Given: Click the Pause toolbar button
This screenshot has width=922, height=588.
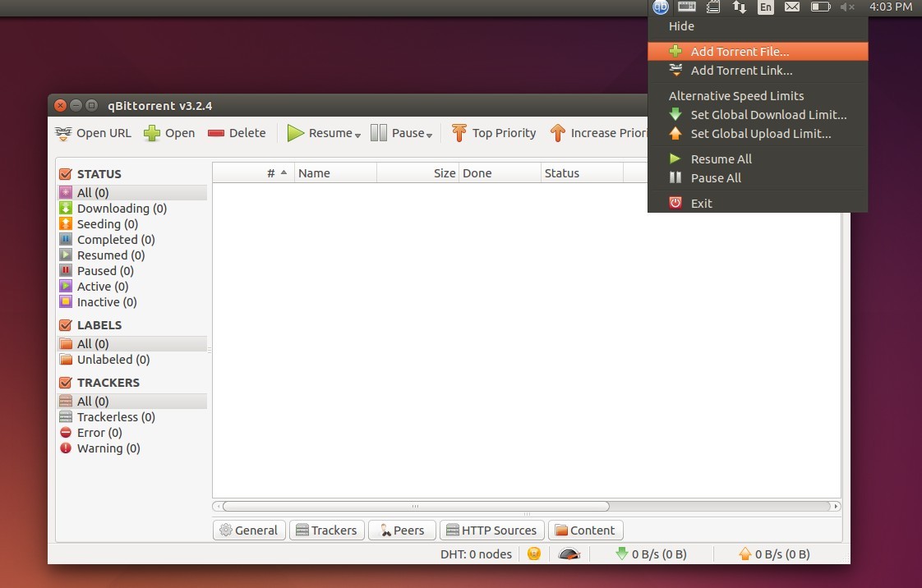Looking at the screenshot, I should point(398,133).
